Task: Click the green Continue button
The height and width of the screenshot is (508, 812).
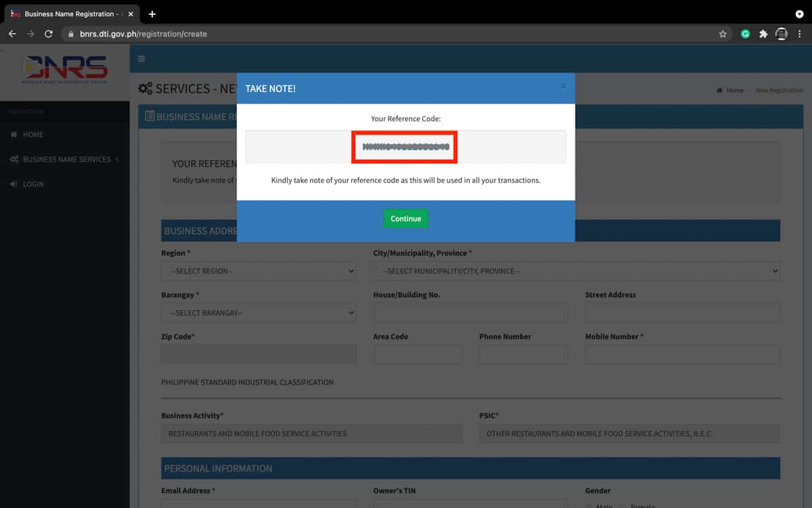Action: pos(406,219)
